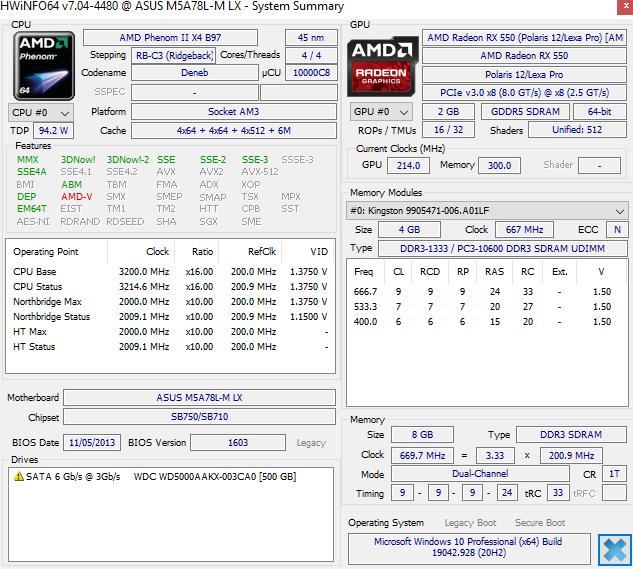Viewport: 633px width, 569px height.
Task: Open the CPU #0 selector dropdown
Action: click(41, 113)
